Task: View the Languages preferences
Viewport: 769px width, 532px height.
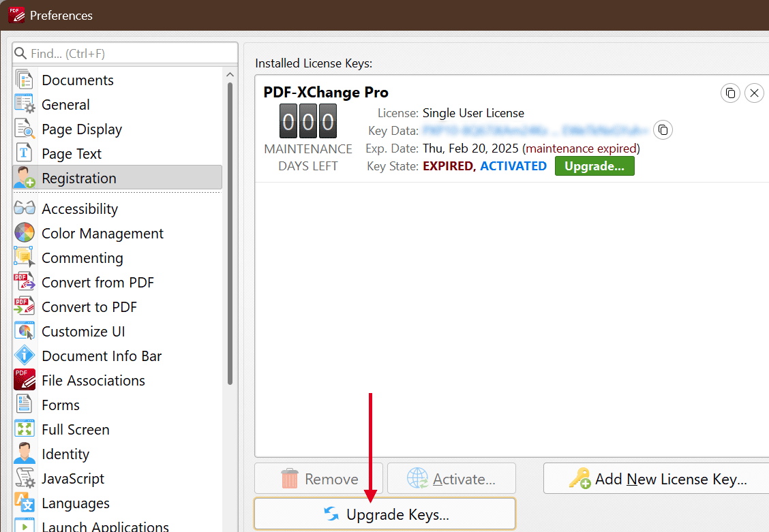Action: pos(117,503)
